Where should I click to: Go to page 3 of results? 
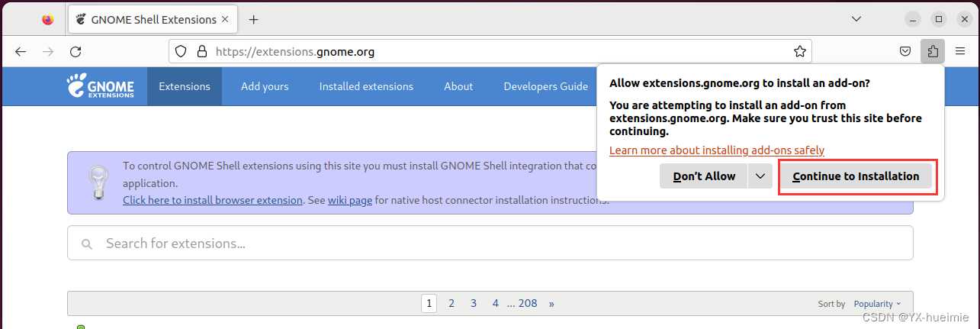474,303
